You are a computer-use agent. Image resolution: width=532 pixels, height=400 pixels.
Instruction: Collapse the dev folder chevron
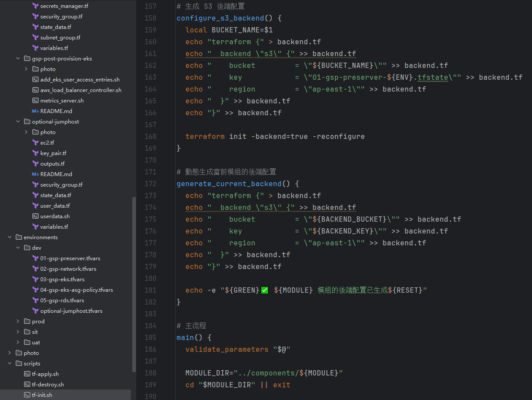18,248
